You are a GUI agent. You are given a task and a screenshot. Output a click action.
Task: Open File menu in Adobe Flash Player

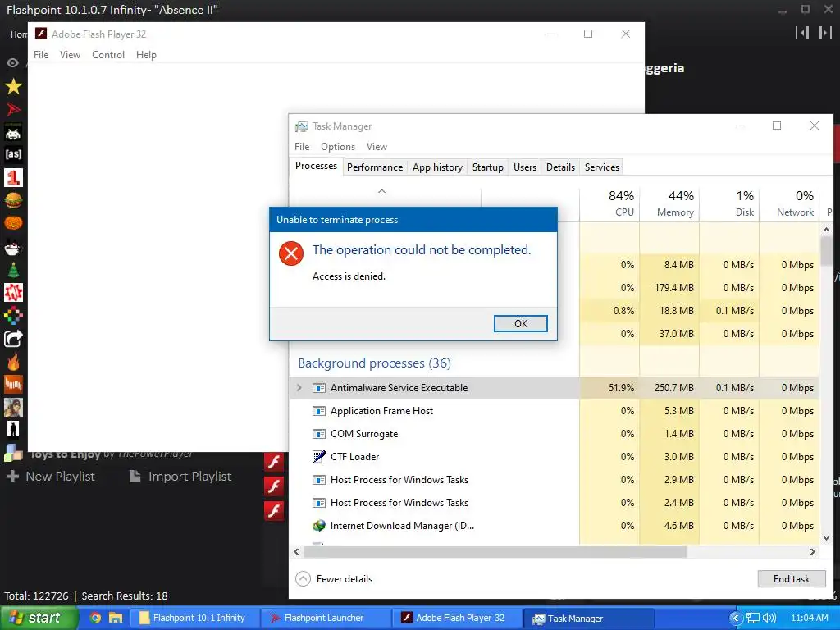(x=41, y=55)
